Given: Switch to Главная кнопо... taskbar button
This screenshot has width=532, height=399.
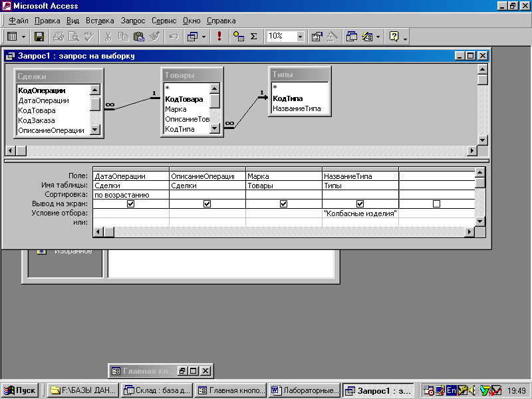Looking at the screenshot, I should (231, 390).
